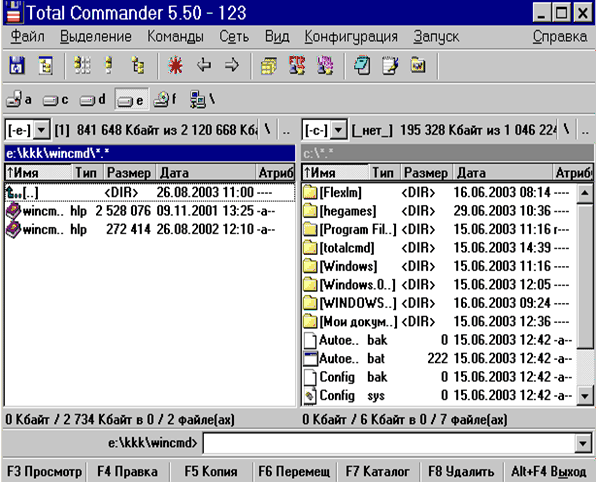598x484 pixels.
Task: Click F4 Правка button
Action: coord(127,472)
